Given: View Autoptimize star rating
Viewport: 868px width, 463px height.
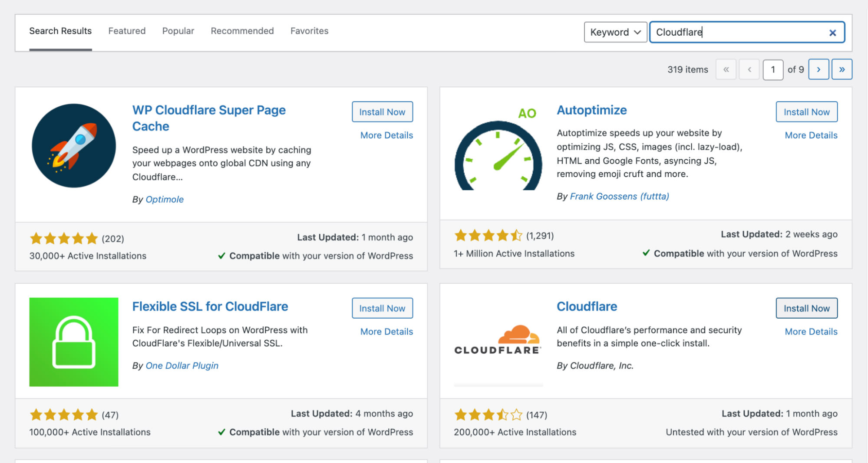Looking at the screenshot, I should pos(488,236).
